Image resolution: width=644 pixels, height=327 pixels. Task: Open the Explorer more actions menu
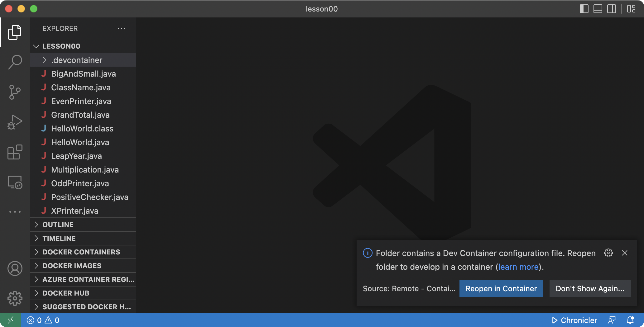pos(122,28)
